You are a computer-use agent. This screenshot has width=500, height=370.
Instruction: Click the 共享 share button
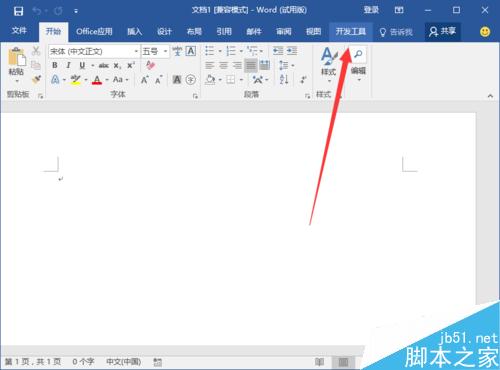pos(442,32)
